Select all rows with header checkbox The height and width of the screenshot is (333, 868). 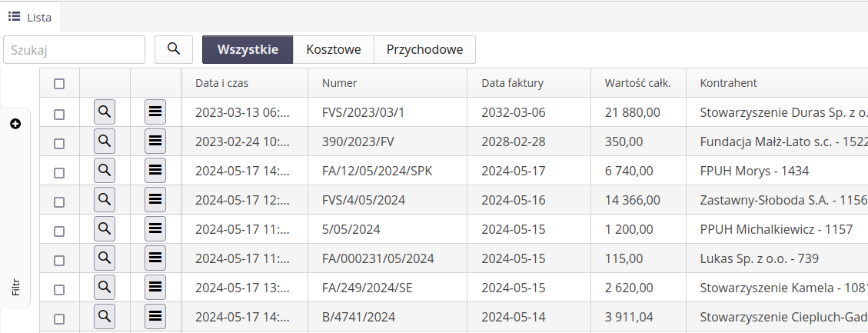click(59, 84)
